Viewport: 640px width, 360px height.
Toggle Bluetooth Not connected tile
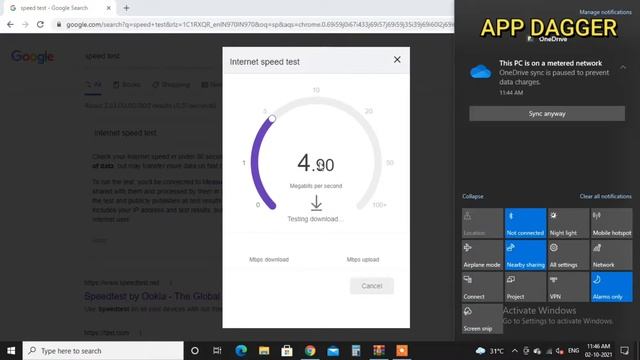point(526,223)
